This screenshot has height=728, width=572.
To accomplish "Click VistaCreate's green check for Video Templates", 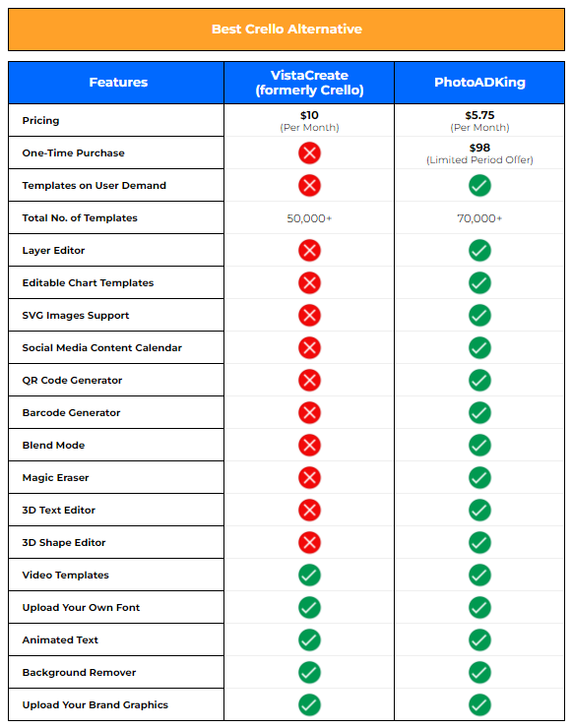I will [309, 576].
